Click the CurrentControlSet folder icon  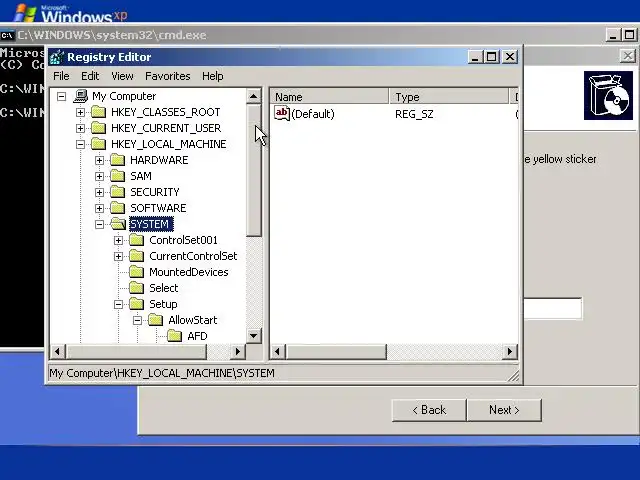coord(137,256)
